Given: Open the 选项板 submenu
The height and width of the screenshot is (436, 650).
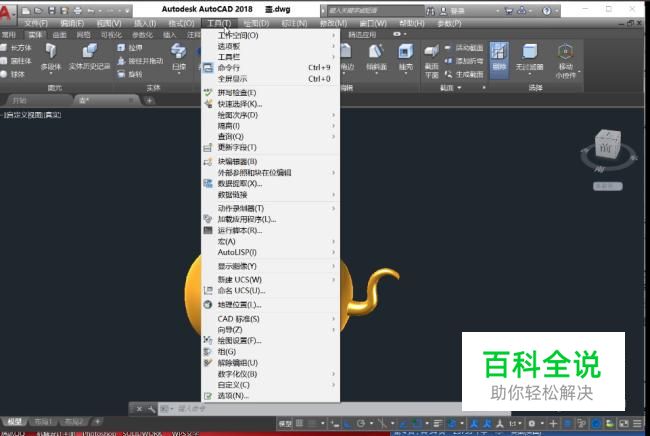Looking at the screenshot, I should [270, 46].
